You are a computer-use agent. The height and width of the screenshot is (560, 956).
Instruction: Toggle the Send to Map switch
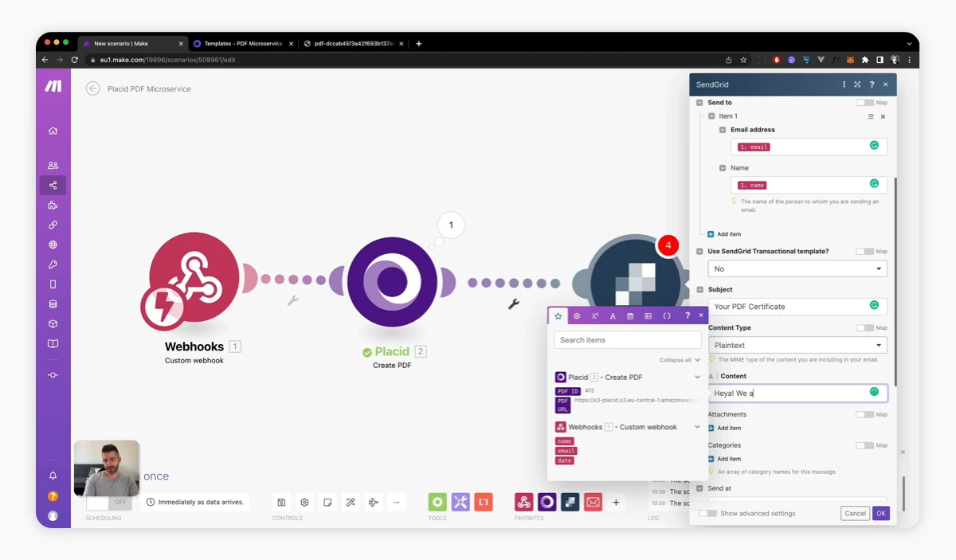click(x=864, y=103)
